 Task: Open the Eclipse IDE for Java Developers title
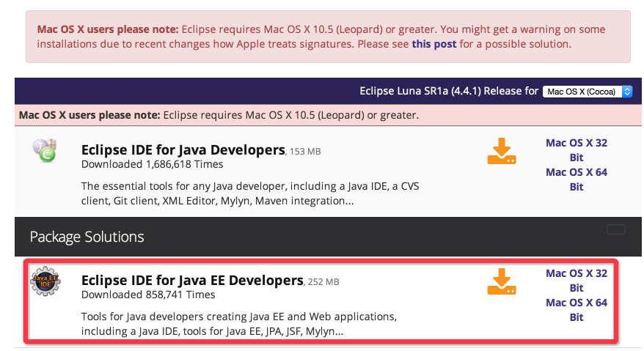click(x=183, y=149)
